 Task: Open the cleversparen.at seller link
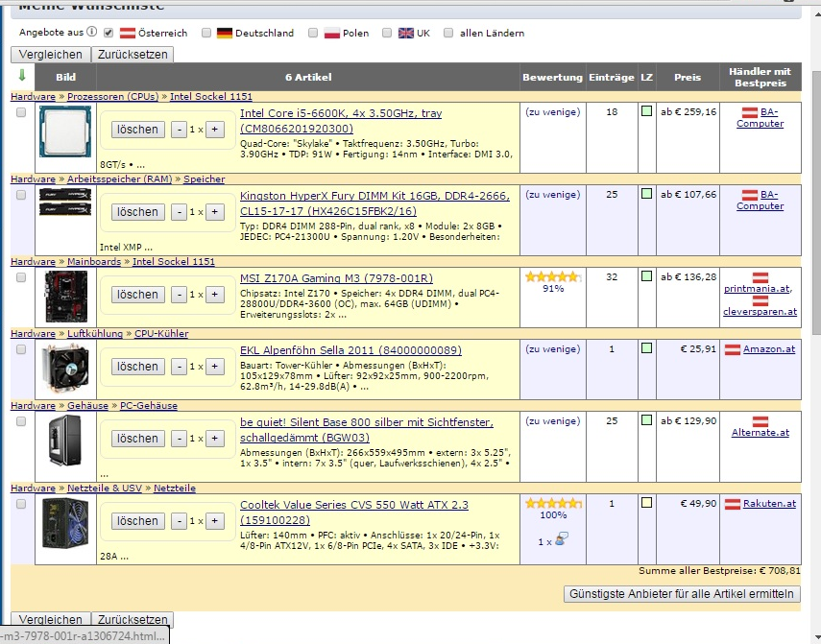[x=760, y=312]
